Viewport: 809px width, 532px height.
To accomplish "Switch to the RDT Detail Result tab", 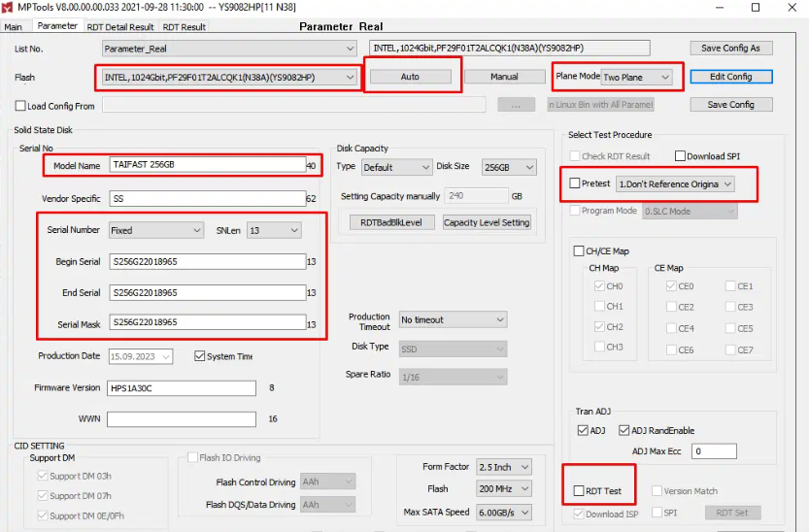I will (x=120, y=27).
